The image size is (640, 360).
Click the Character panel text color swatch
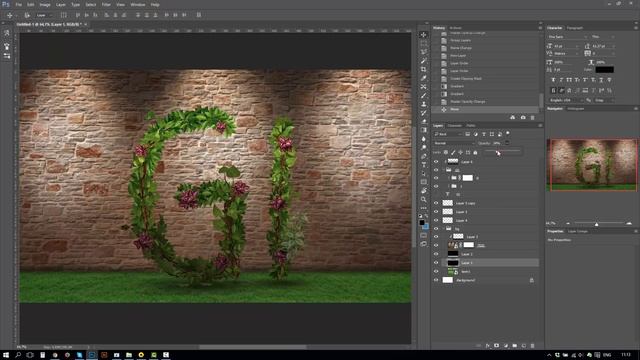coord(604,70)
